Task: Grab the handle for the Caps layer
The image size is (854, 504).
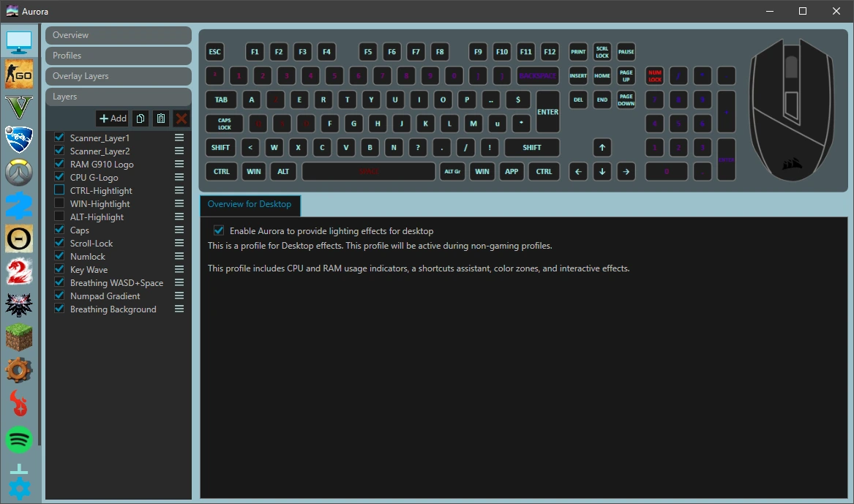Action: (x=179, y=230)
